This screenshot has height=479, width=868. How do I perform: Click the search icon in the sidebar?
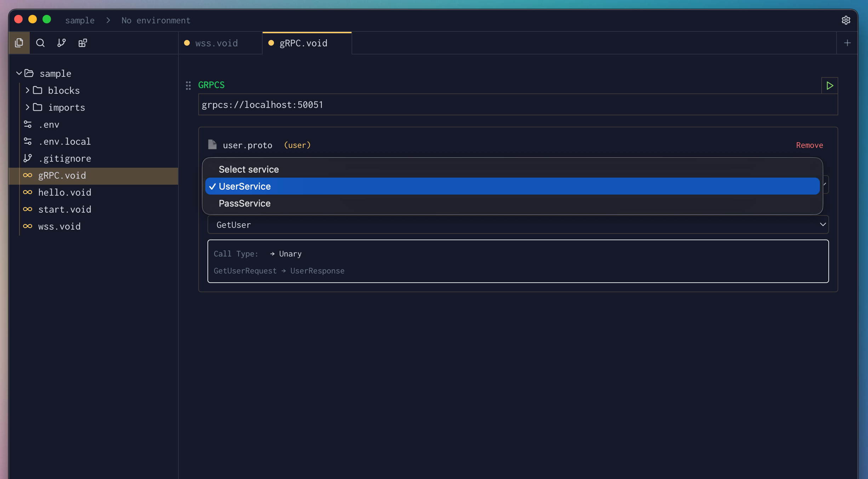coord(40,43)
